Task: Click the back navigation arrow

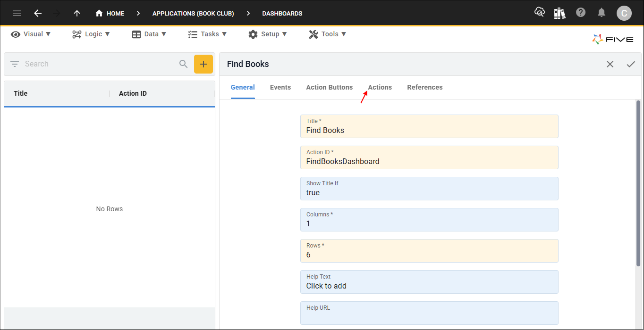Action: [38, 13]
